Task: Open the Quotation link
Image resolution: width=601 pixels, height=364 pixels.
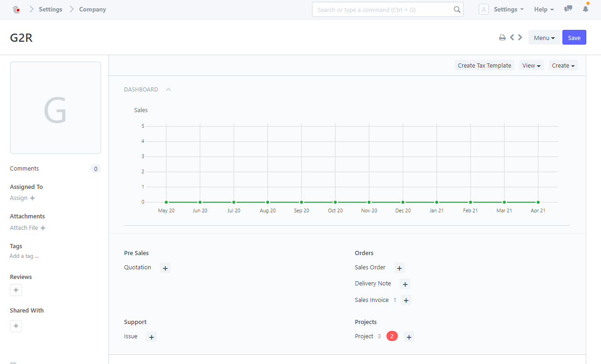Action: 137,267
